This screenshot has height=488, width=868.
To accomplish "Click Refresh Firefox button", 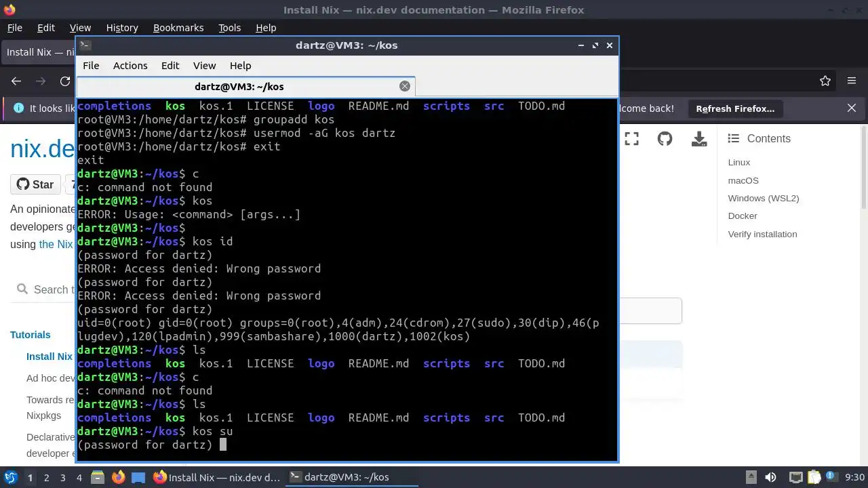I will click(735, 108).
